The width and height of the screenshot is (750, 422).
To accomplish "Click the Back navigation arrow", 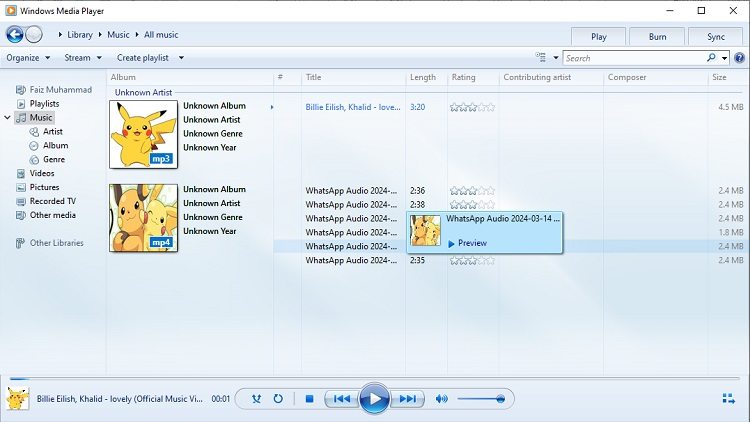I will [15, 35].
